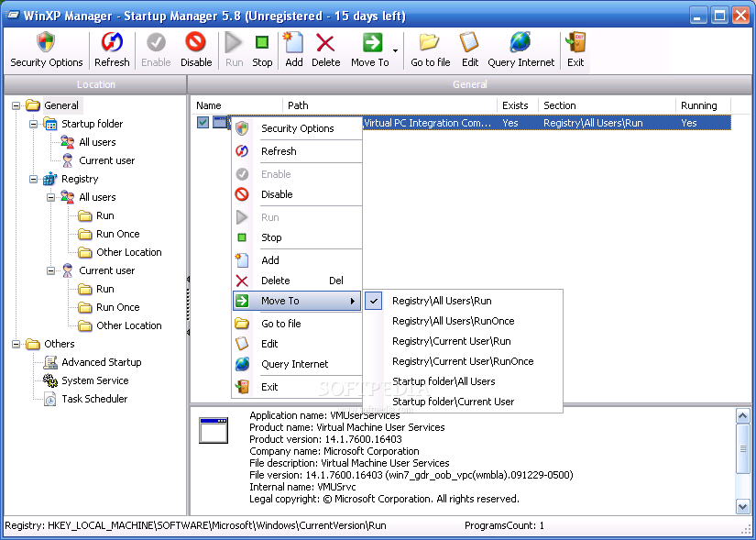This screenshot has width=756, height=540.
Task: Move to Registry\All Users\RunOnce
Action: pos(463,321)
